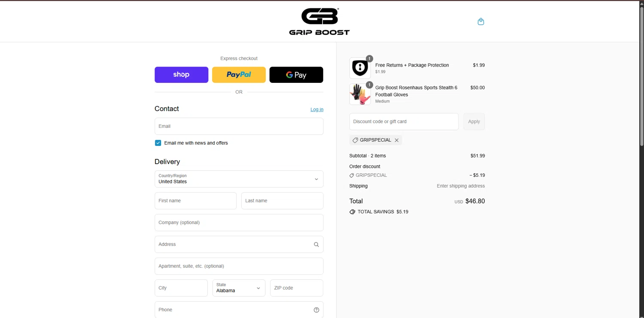Focus the Email input field

click(x=239, y=126)
